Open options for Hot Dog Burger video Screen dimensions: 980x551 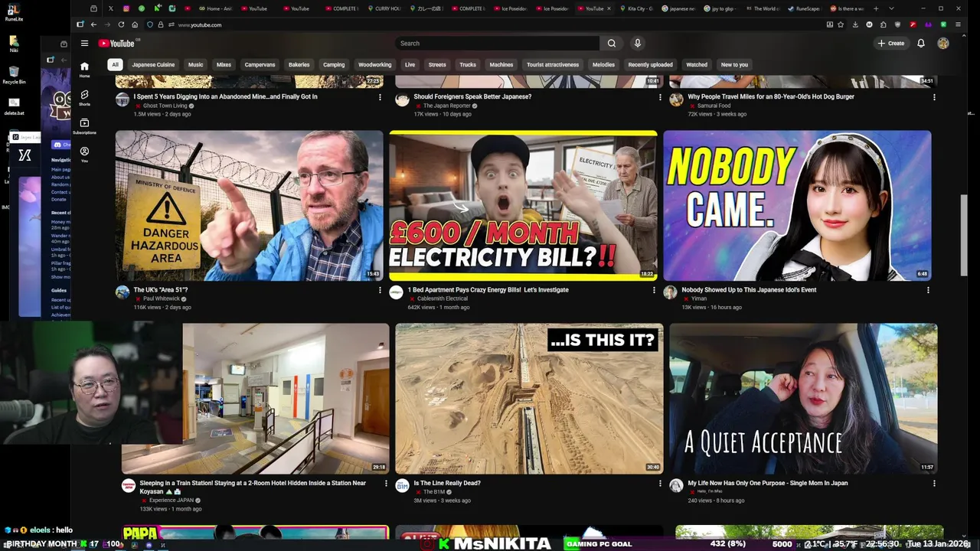pyautogui.click(x=934, y=97)
